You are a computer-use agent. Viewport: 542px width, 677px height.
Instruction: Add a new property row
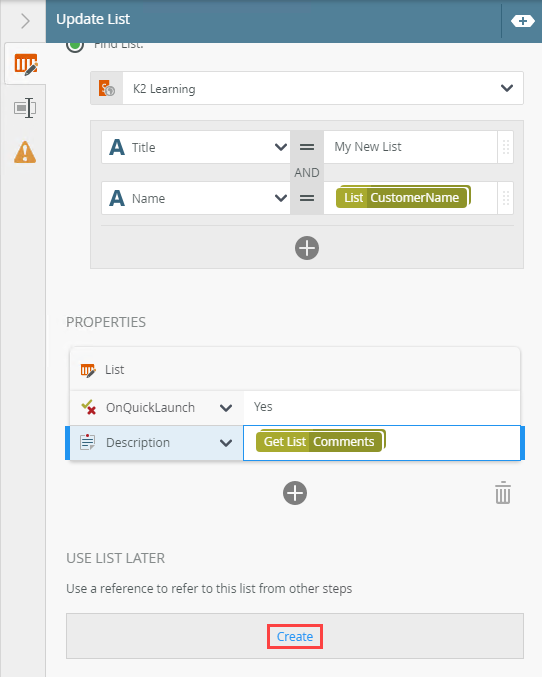pos(295,493)
